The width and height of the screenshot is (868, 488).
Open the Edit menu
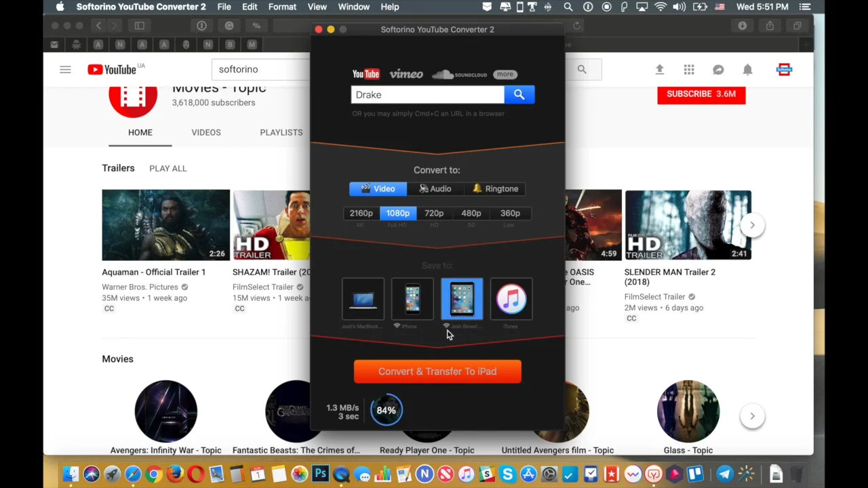pyautogui.click(x=250, y=7)
